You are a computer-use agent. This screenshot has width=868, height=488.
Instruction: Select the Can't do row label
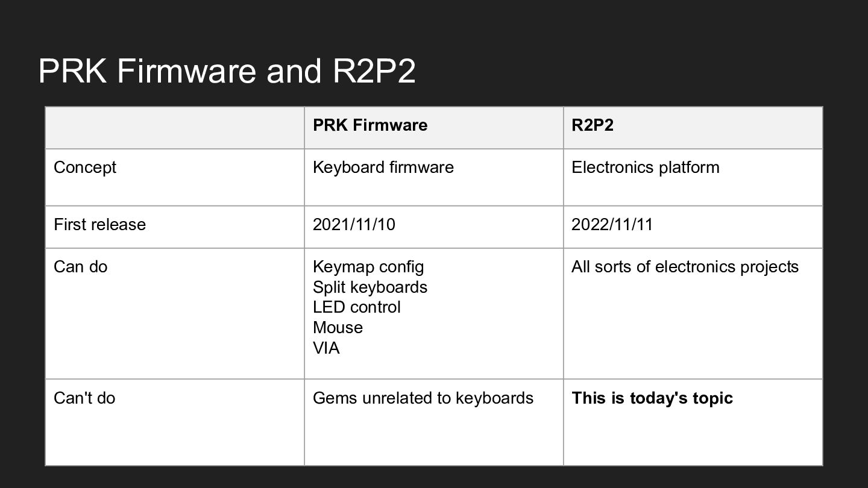84,398
